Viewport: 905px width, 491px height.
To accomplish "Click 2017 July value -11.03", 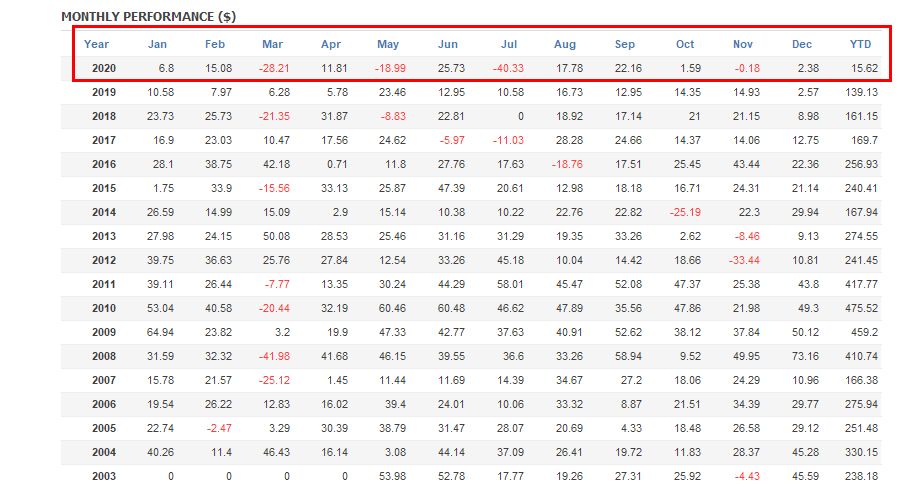I will pyautogui.click(x=508, y=140).
